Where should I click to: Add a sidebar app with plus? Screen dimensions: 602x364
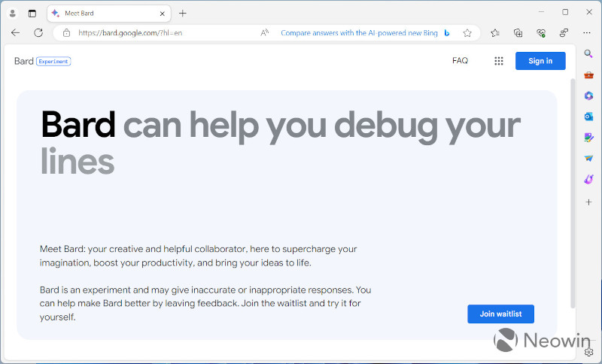click(x=588, y=202)
